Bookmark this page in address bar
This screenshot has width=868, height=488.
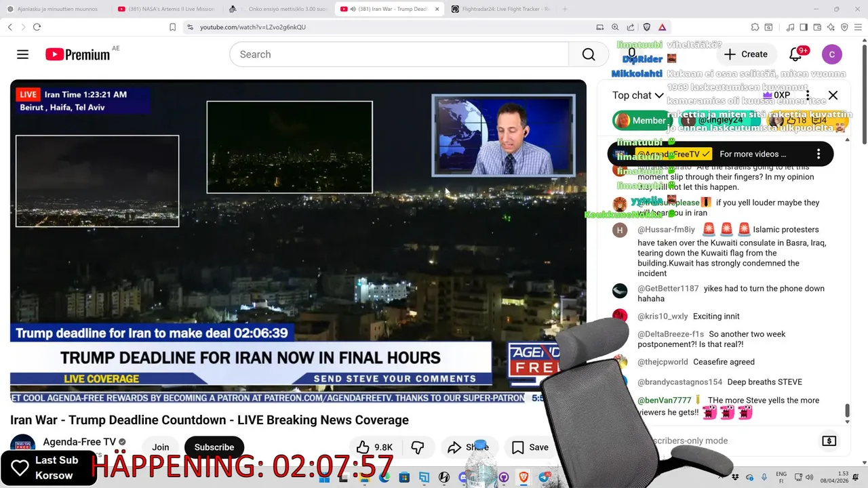pos(172,27)
